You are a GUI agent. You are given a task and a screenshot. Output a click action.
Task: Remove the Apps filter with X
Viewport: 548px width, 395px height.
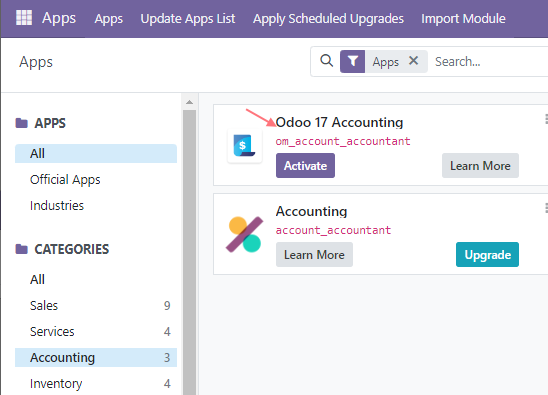tap(413, 61)
